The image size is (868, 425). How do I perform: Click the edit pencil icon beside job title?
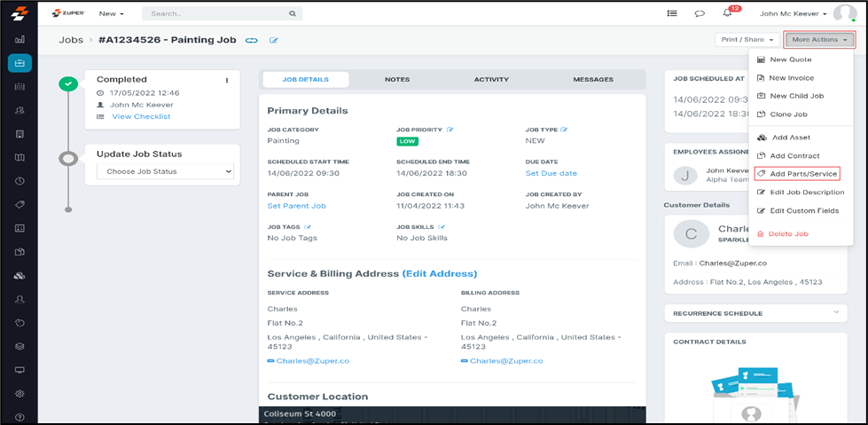tap(274, 41)
